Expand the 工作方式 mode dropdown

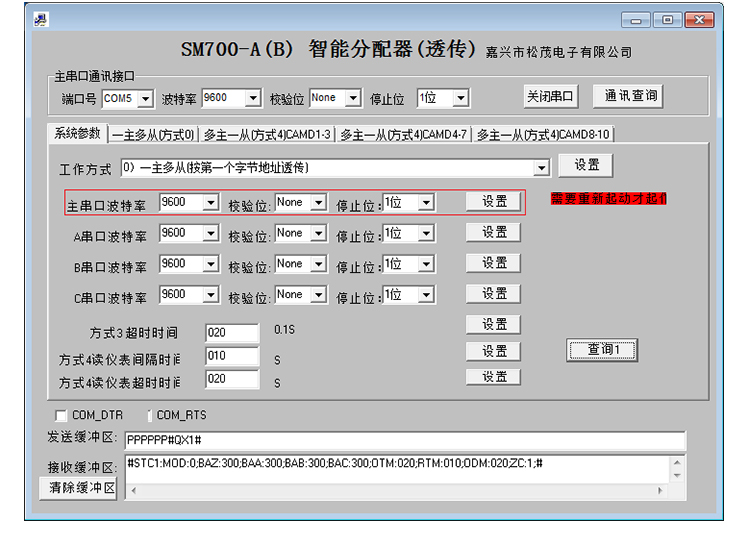pyautogui.click(x=541, y=168)
